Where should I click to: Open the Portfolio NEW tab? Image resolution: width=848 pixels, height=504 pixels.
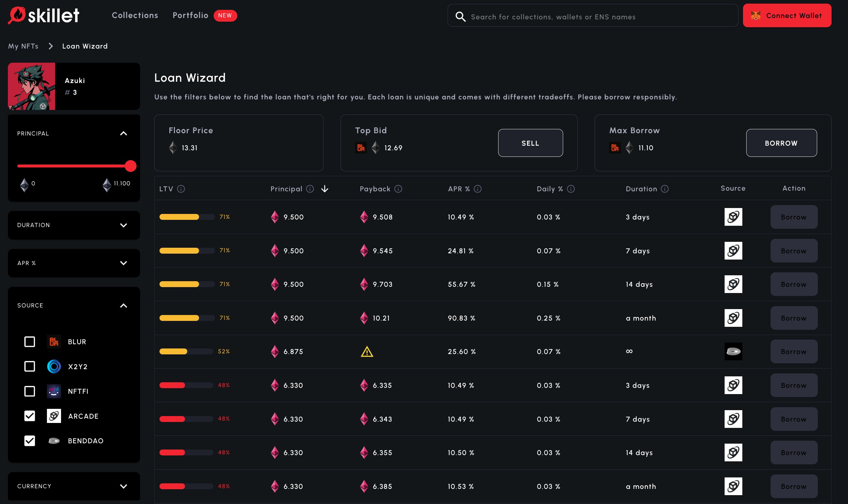190,15
